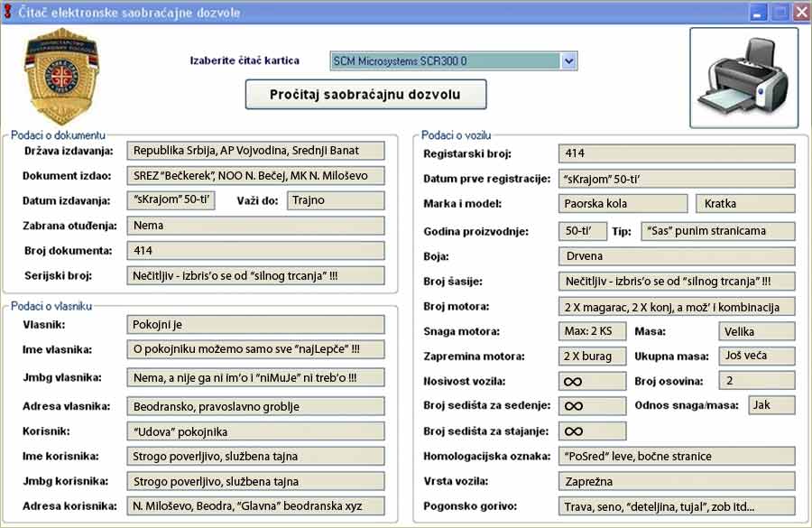Click the Vlasnik field reading Pokojni je

(255, 324)
